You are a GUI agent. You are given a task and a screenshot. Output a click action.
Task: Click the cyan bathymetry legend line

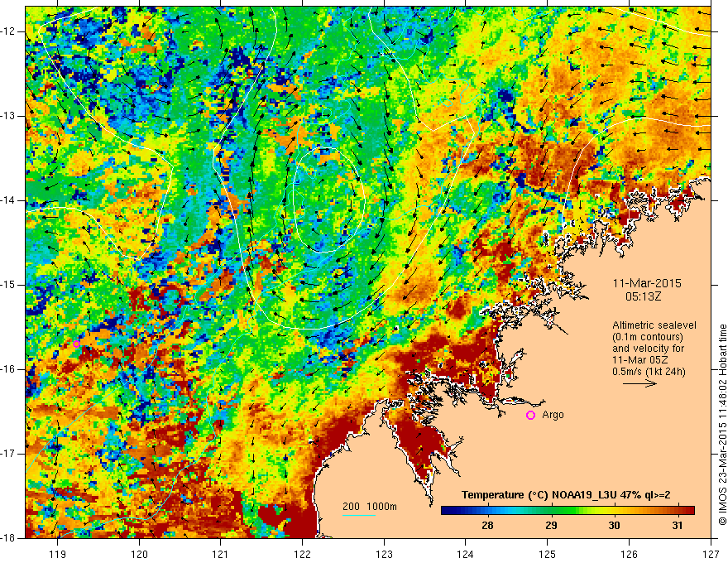tap(359, 515)
